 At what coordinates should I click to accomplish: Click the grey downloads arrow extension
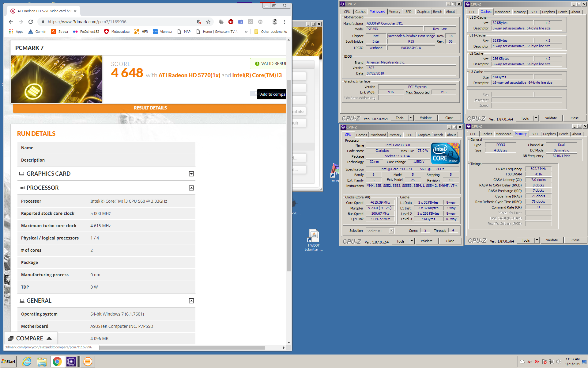(221, 22)
